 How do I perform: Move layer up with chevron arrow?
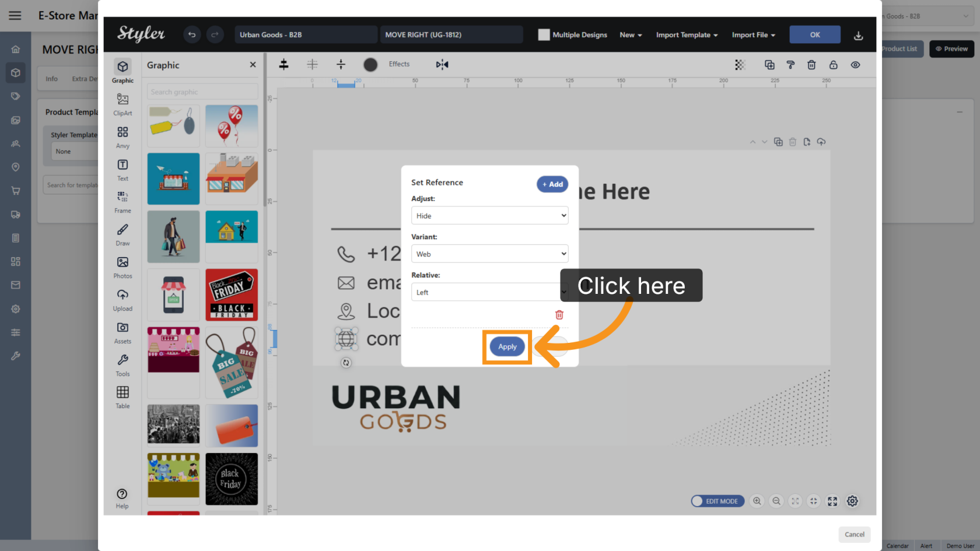pyautogui.click(x=752, y=142)
